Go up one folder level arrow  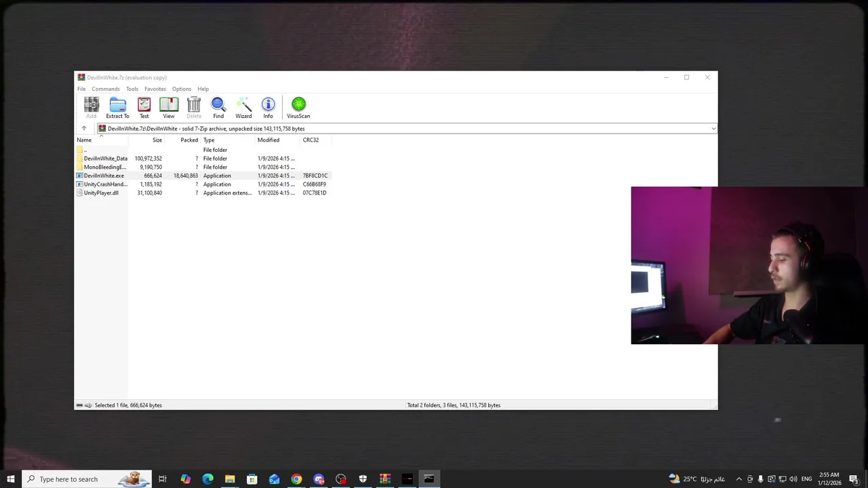[84, 128]
